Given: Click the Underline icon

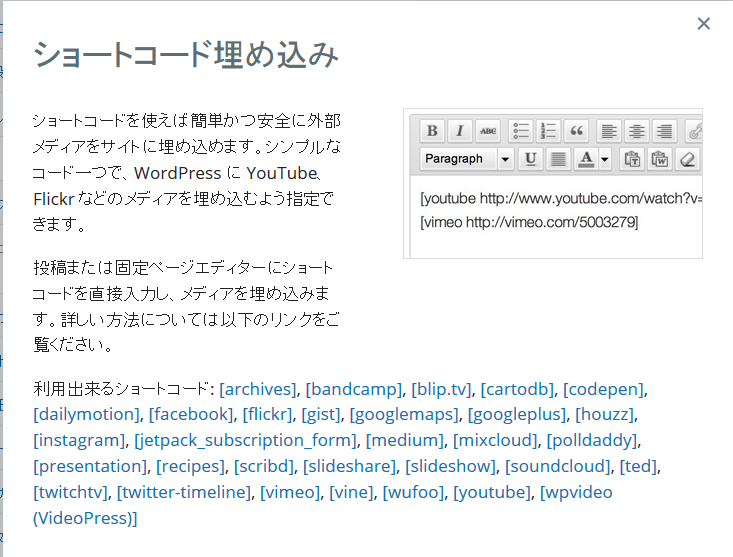Looking at the screenshot, I should 530,159.
